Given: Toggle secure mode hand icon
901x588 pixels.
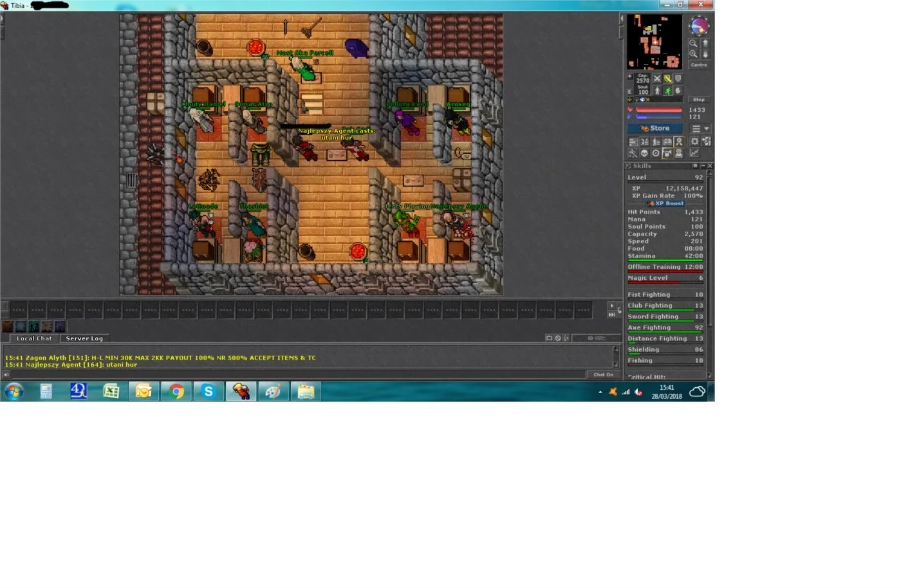Looking at the screenshot, I should [678, 91].
